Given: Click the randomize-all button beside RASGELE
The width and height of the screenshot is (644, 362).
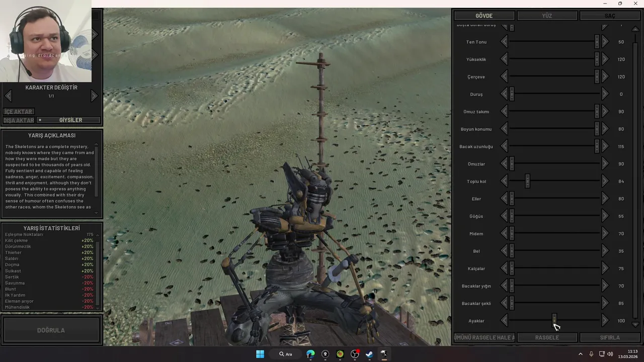Looking at the screenshot, I should [x=484, y=337].
